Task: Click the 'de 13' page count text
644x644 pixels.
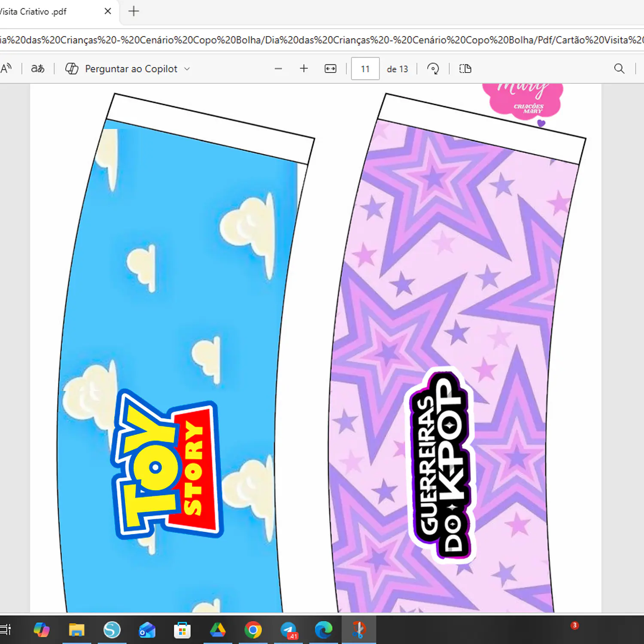Action: tap(397, 69)
